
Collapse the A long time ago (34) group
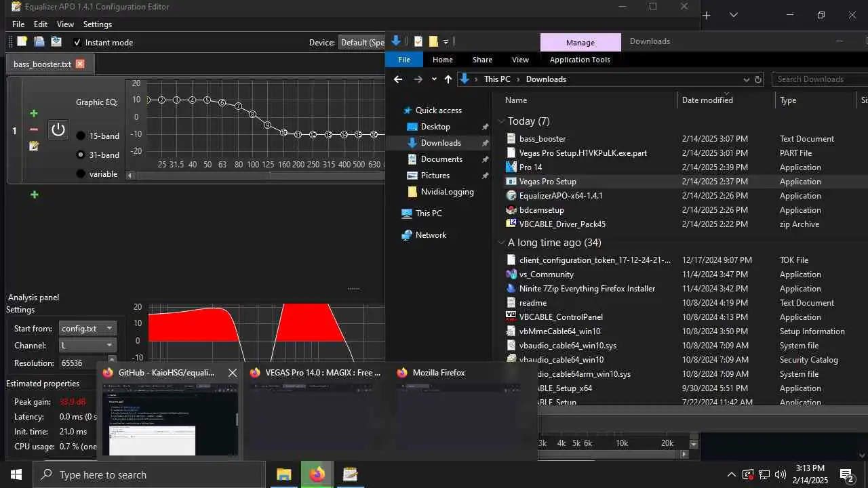pyautogui.click(x=502, y=243)
